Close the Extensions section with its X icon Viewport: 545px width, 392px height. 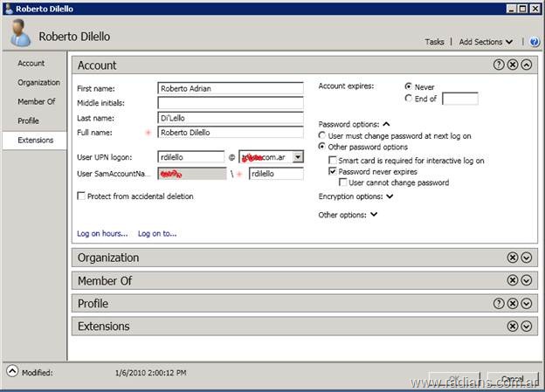pyautogui.click(x=513, y=326)
